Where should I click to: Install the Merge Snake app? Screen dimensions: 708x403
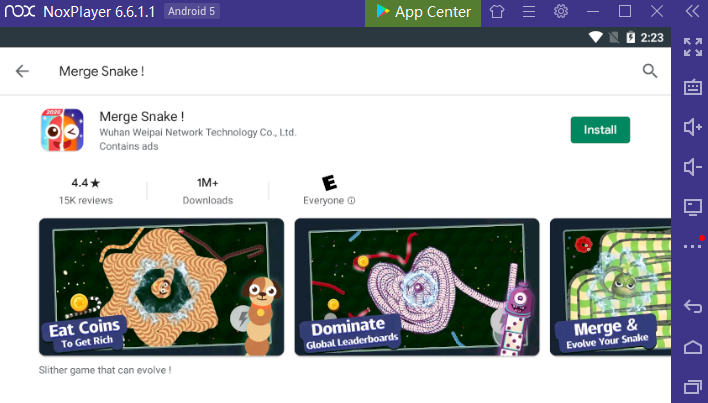click(x=600, y=130)
